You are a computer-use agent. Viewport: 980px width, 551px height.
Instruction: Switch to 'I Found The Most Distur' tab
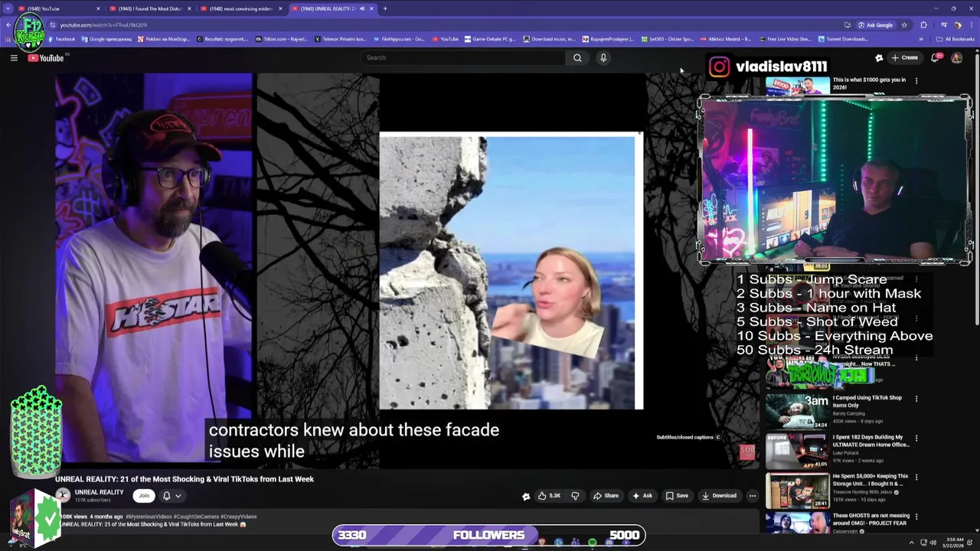(149, 8)
